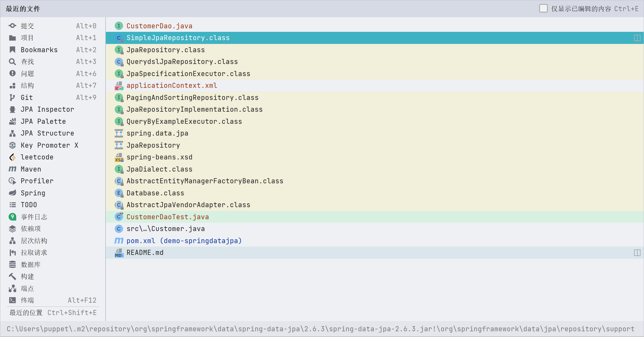The image size is (644, 337).
Task: Click the split-view icon on SimpleJpaRepository row
Action: [637, 38]
